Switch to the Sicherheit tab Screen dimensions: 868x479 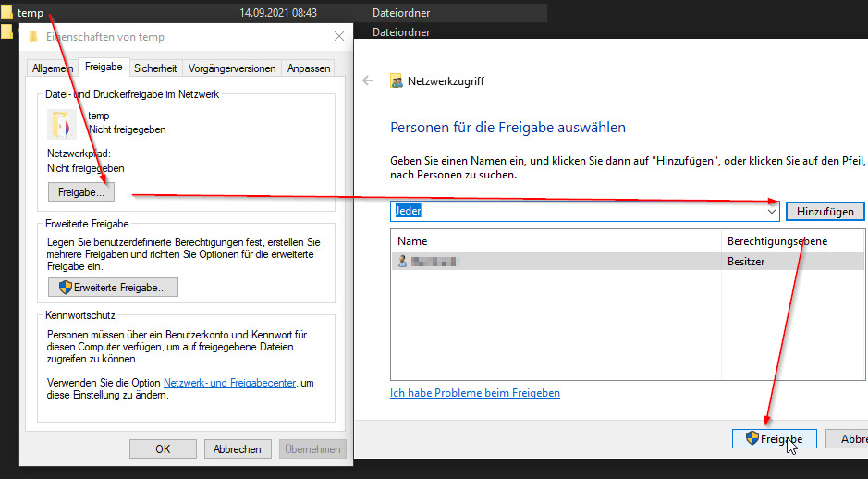click(x=155, y=68)
